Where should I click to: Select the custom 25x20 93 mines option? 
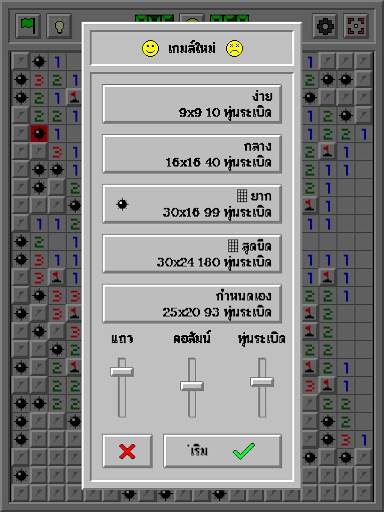(x=192, y=304)
